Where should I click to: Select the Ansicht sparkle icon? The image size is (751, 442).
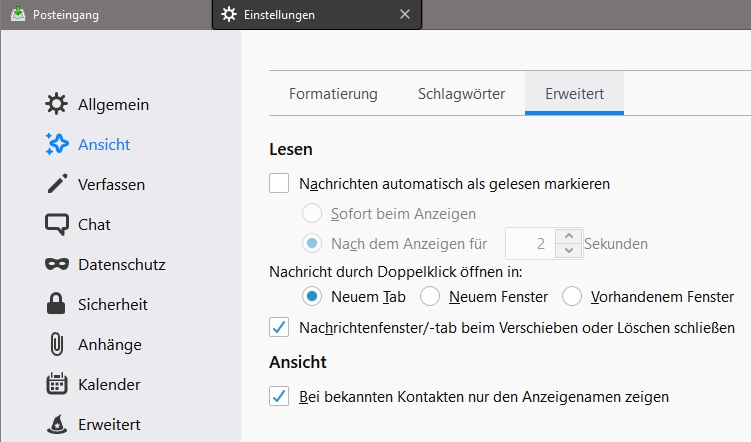point(57,144)
